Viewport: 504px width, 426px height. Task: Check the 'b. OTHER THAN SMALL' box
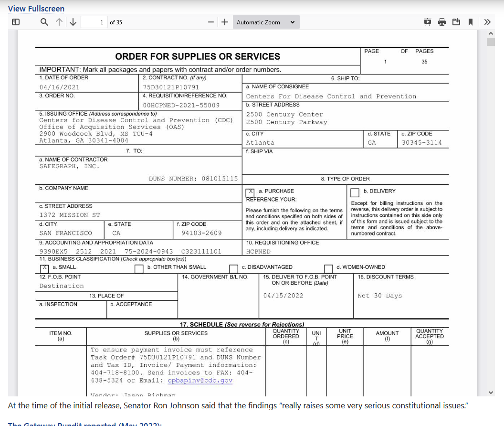pos(139,268)
